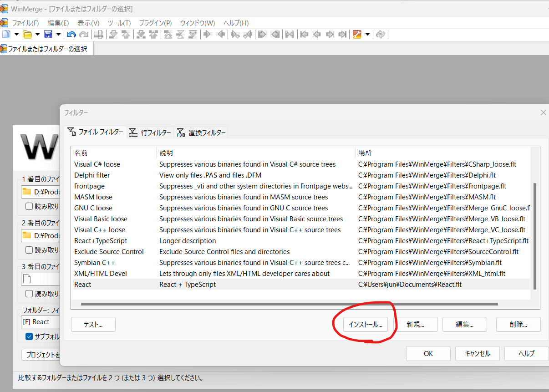Click the テスト... button
This screenshot has width=549, height=392.
click(x=93, y=325)
